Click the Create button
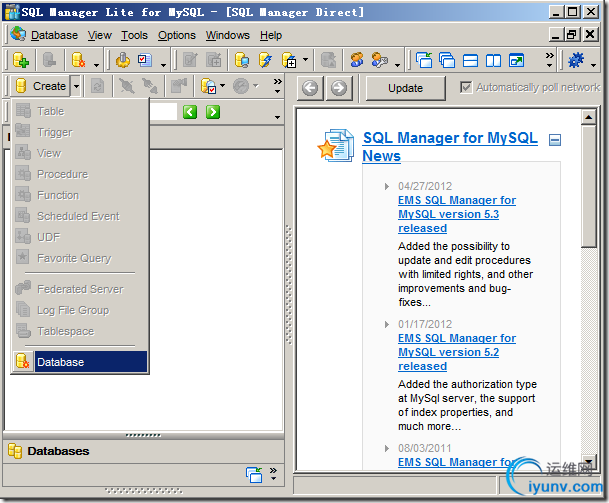 (x=40, y=86)
